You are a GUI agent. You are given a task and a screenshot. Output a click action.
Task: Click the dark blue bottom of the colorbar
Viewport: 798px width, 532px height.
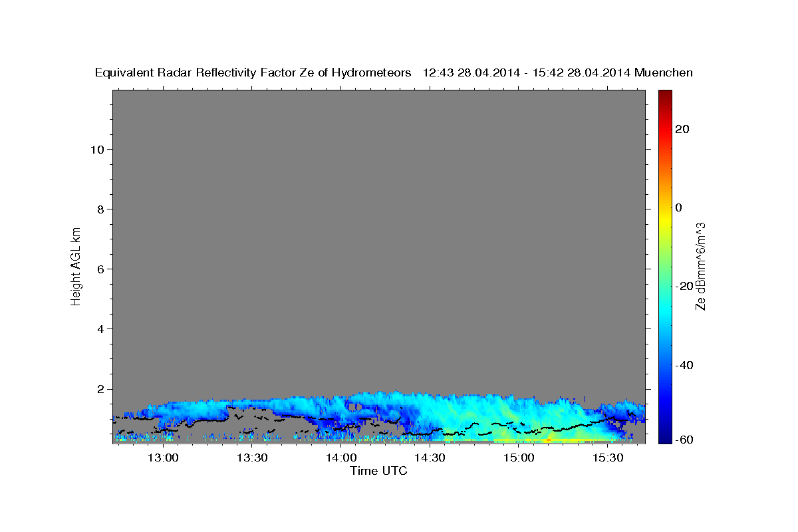[665, 438]
